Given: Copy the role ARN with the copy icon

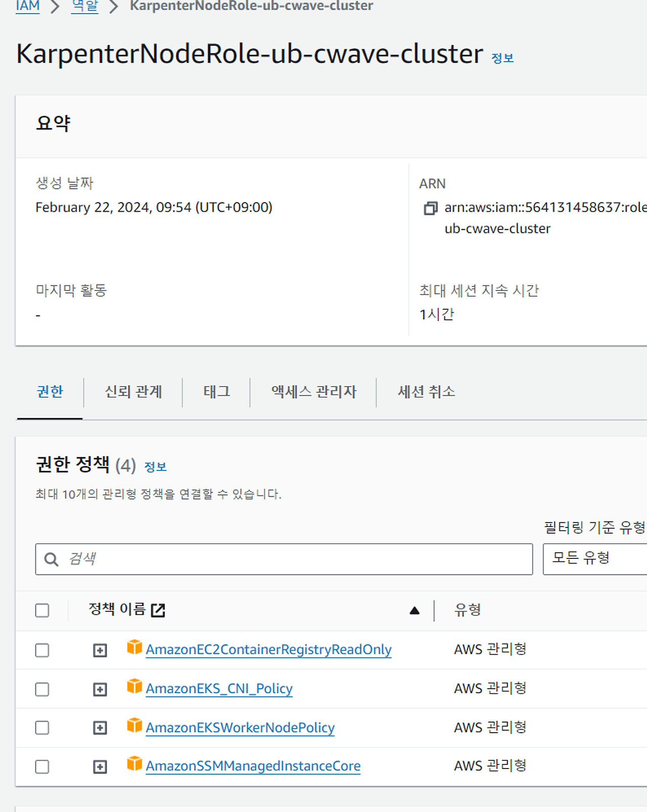Looking at the screenshot, I should (430, 208).
